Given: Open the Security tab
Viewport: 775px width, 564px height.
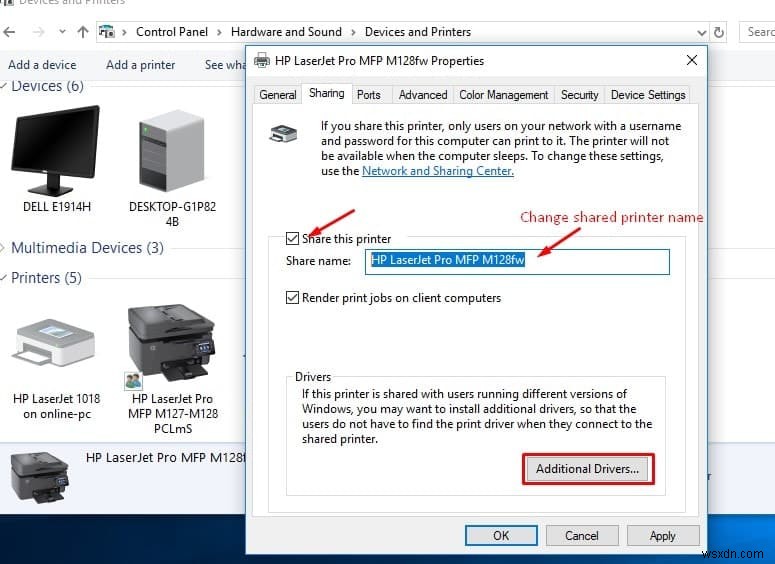Looking at the screenshot, I should click(579, 94).
